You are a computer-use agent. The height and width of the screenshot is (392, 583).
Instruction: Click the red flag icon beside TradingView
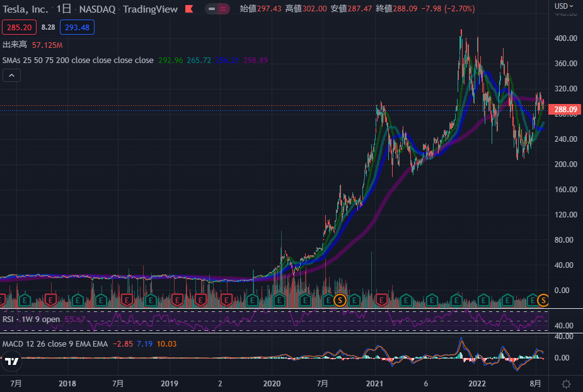(x=189, y=9)
